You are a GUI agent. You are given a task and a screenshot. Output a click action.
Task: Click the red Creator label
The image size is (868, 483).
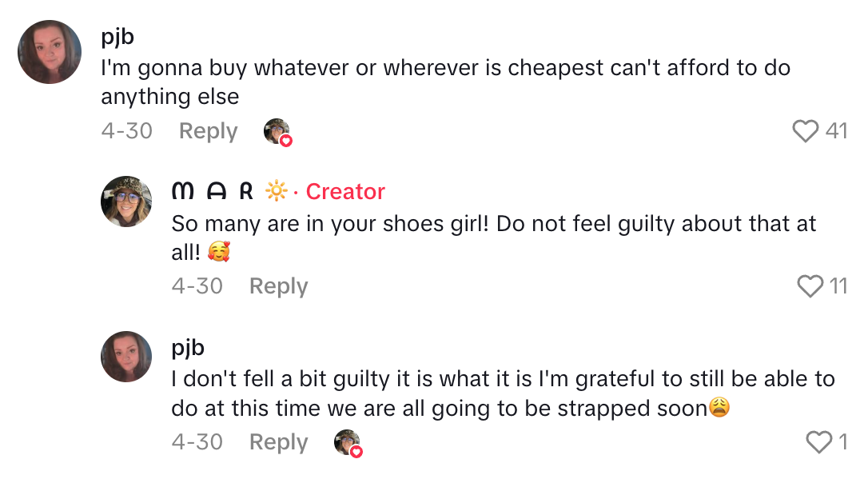click(x=345, y=192)
